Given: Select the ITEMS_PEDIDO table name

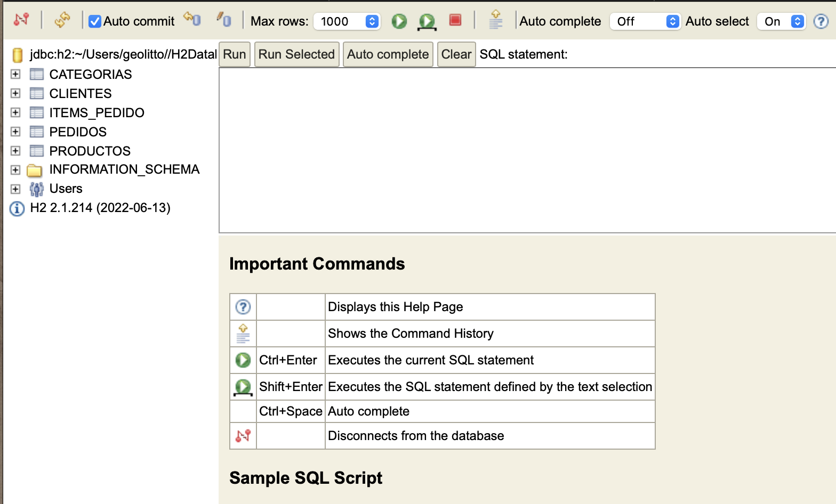Looking at the screenshot, I should [97, 112].
